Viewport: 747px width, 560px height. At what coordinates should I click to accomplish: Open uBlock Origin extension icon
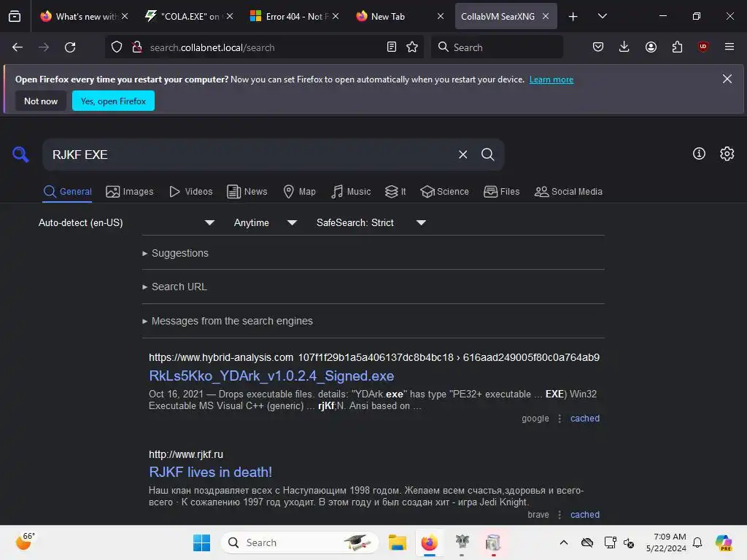(x=703, y=47)
